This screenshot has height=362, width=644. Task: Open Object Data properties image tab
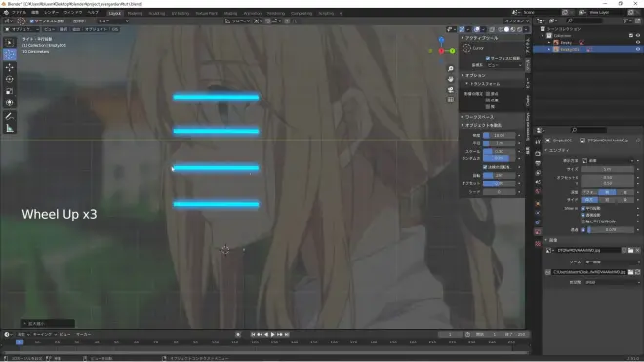(538, 232)
